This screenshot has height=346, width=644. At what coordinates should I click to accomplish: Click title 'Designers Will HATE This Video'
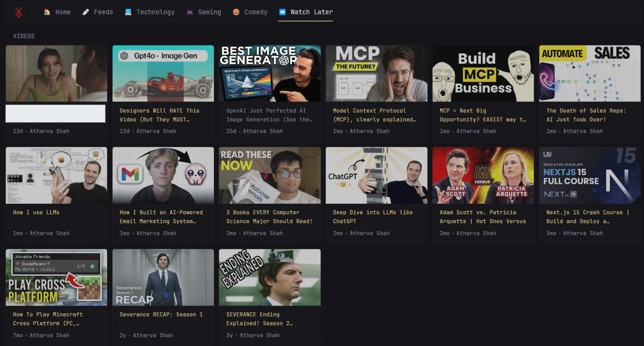[160, 115]
